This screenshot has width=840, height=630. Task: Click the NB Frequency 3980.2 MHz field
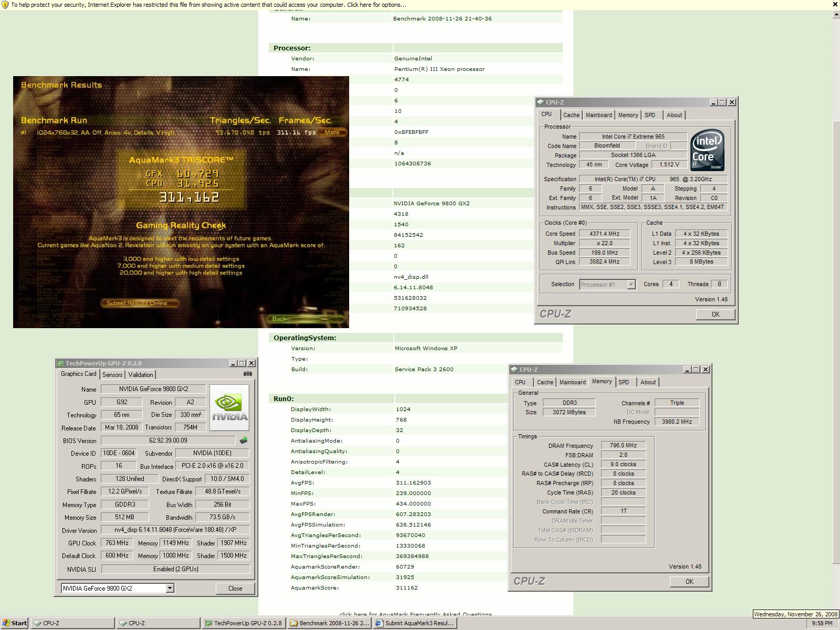click(x=677, y=422)
